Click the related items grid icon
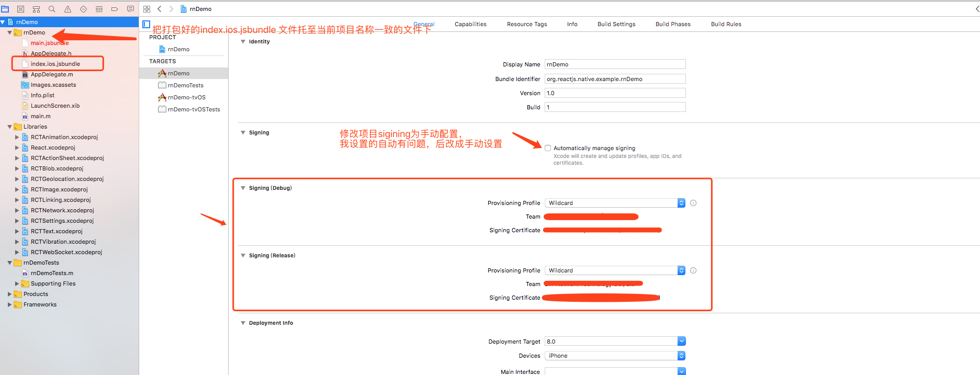The width and height of the screenshot is (980, 375). pyautogui.click(x=147, y=9)
